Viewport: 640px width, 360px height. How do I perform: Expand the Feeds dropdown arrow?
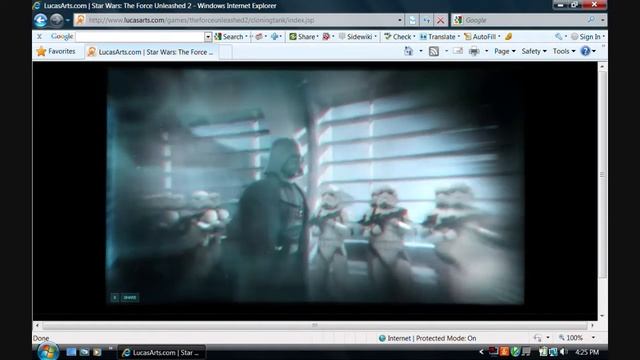click(446, 51)
